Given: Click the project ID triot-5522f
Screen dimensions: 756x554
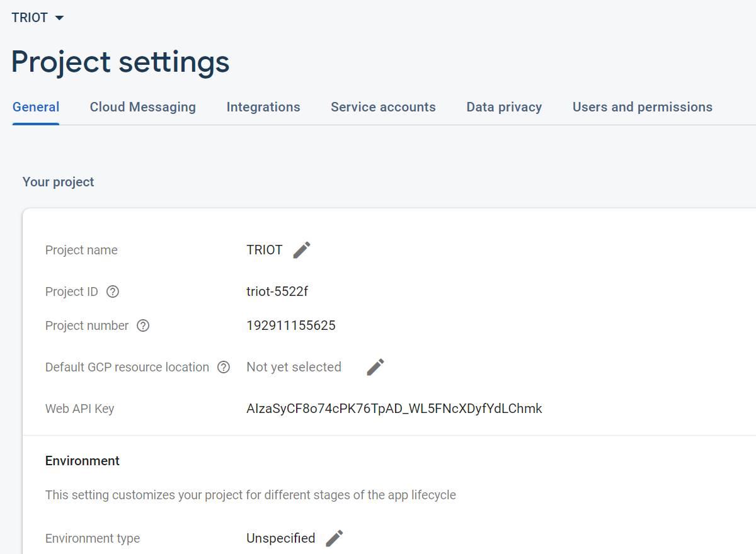Looking at the screenshot, I should 277,291.
